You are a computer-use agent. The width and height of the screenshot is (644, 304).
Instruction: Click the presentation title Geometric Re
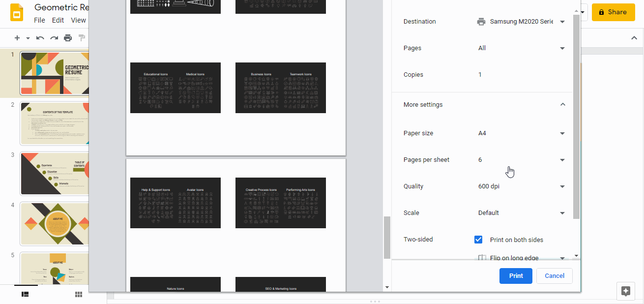click(61, 7)
